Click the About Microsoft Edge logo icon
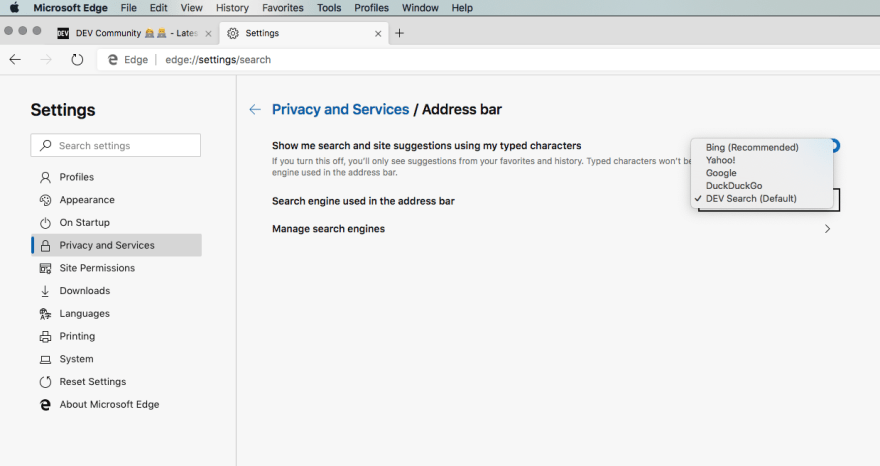The image size is (880, 466). click(x=45, y=405)
